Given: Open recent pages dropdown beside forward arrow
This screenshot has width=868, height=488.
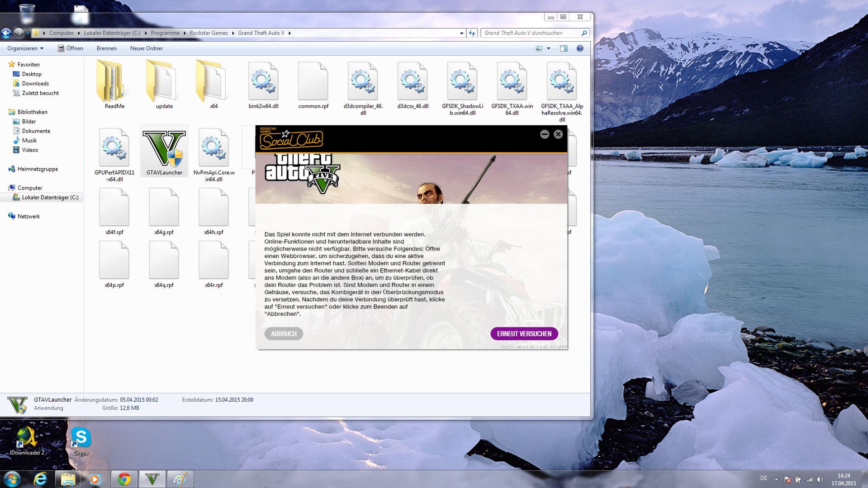Looking at the screenshot, I should (28, 33).
